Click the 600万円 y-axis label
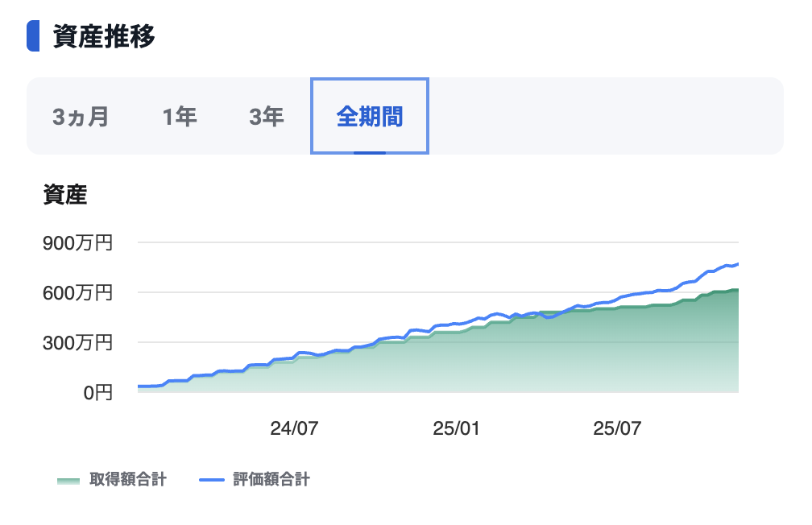The image size is (812, 525). [x=77, y=292]
